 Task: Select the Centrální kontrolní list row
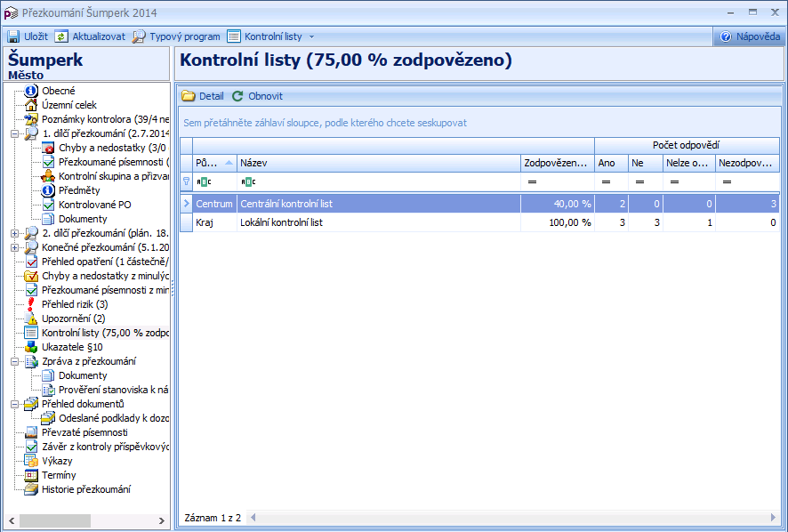(x=480, y=204)
